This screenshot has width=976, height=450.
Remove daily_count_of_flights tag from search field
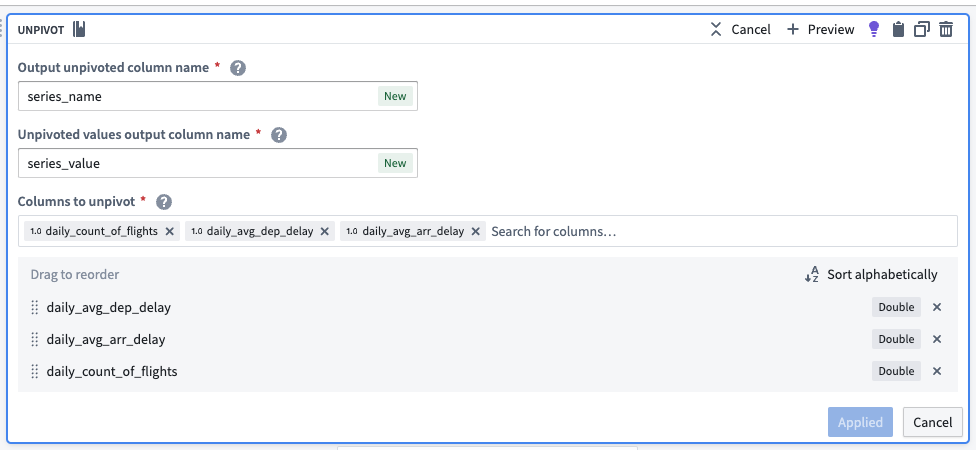tap(169, 232)
